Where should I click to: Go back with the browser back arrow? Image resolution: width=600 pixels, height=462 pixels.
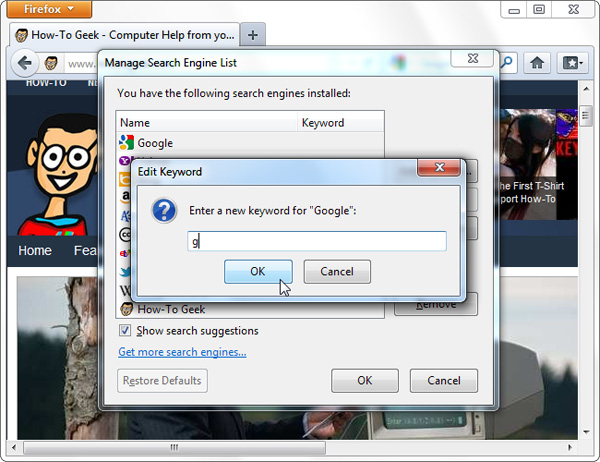coord(25,63)
